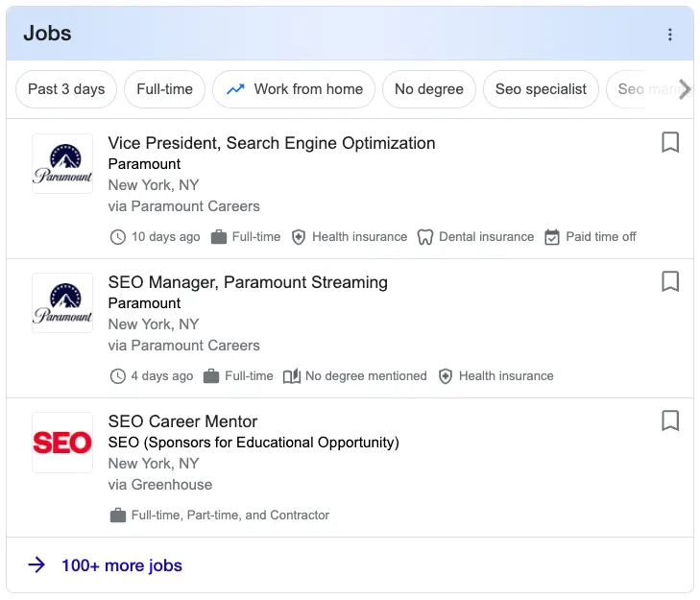
Task: Click clock icon next to 10 days ago
Action: pyautogui.click(x=118, y=237)
